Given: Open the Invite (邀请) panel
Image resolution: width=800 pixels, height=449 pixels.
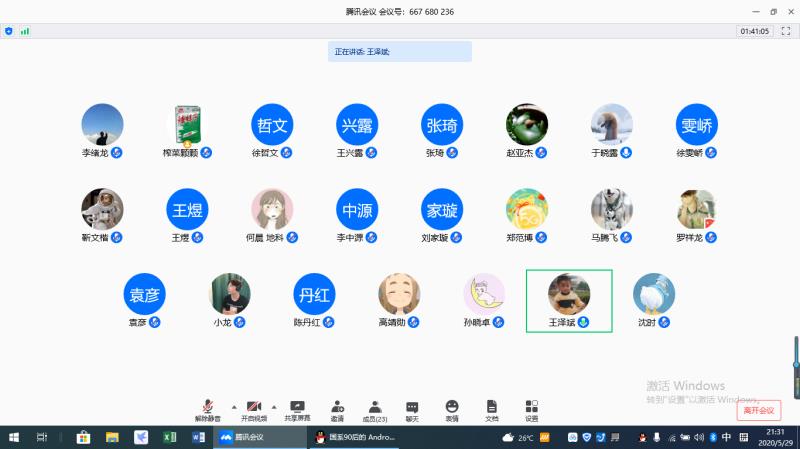Looking at the screenshot, I should click(337, 408).
